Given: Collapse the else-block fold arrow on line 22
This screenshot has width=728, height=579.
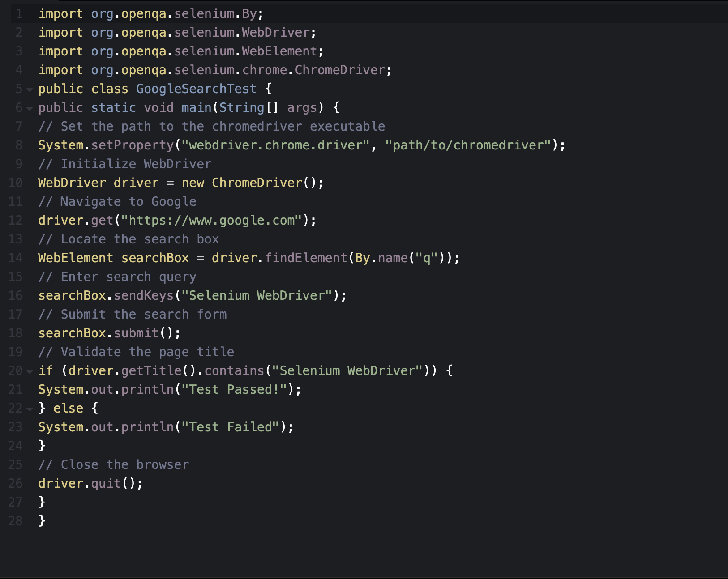Looking at the screenshot, I should [x=30, y=409].
